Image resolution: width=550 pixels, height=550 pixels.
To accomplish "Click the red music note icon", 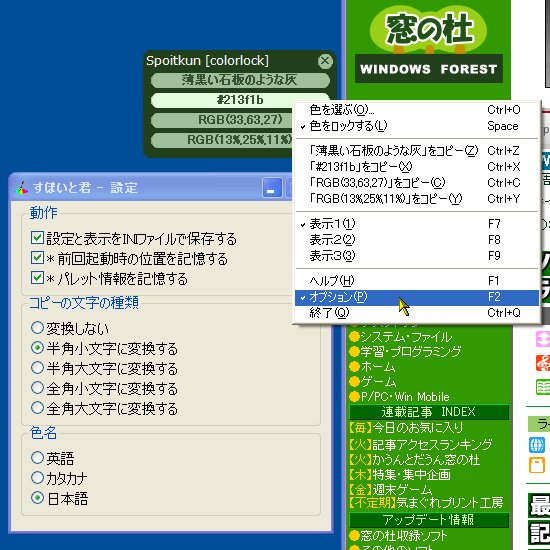I will [x=542, y=363].
